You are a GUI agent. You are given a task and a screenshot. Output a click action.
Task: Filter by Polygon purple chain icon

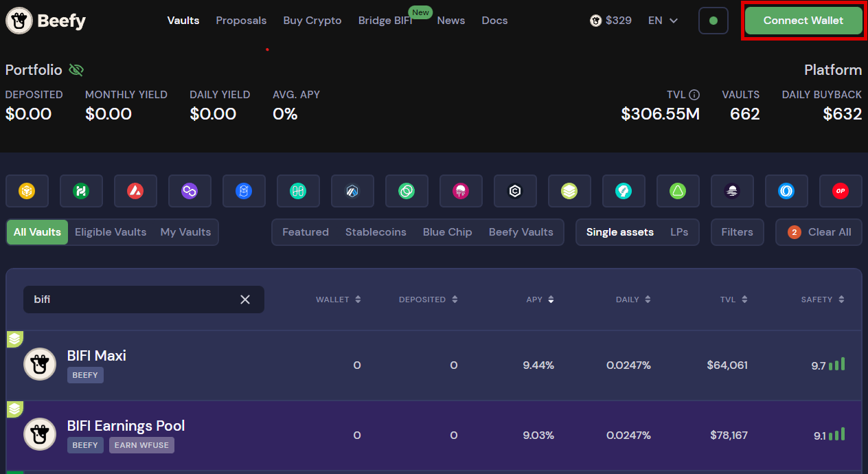click(x=190, y=191)
